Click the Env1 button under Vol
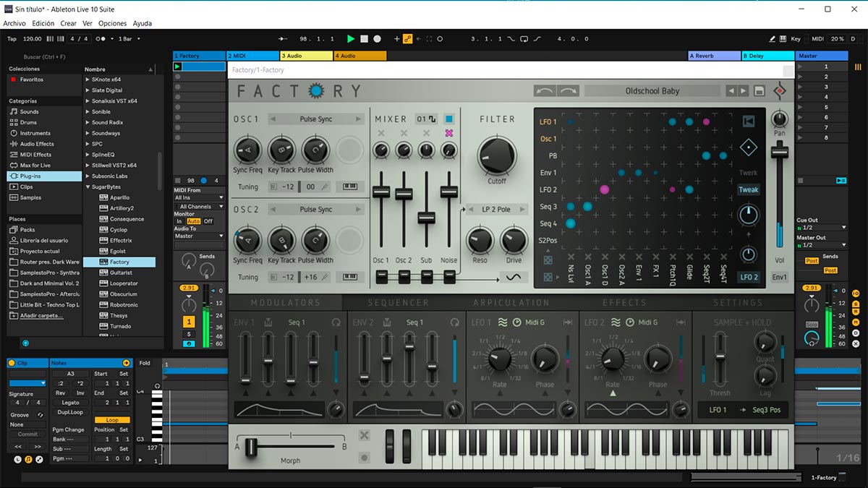Viewport: 868px width, 488px height. coord(779,277)
